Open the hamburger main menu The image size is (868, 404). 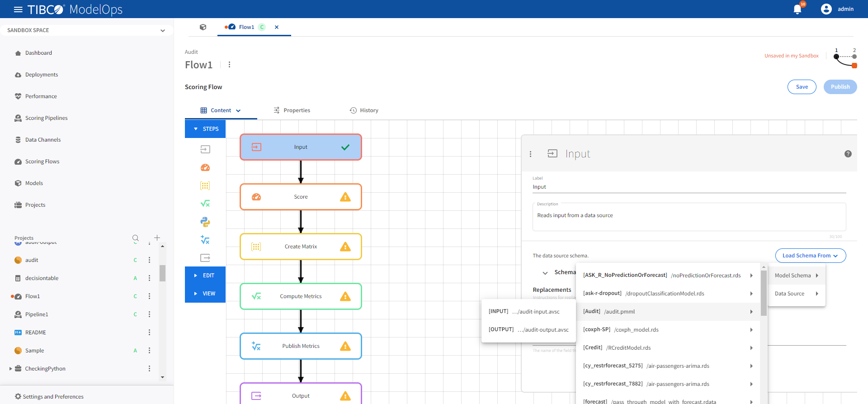tap(18, 10)
